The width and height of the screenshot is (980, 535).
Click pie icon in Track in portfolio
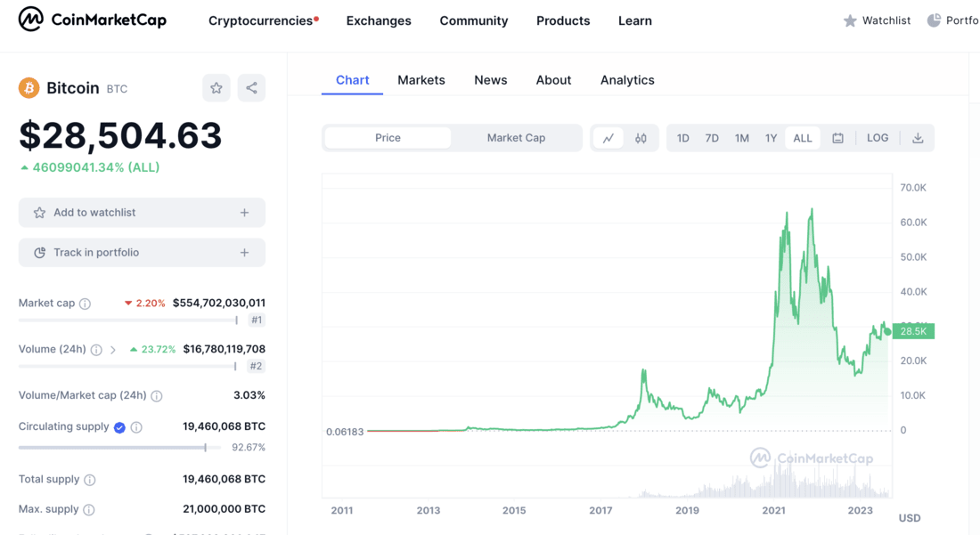pos(39,253)
